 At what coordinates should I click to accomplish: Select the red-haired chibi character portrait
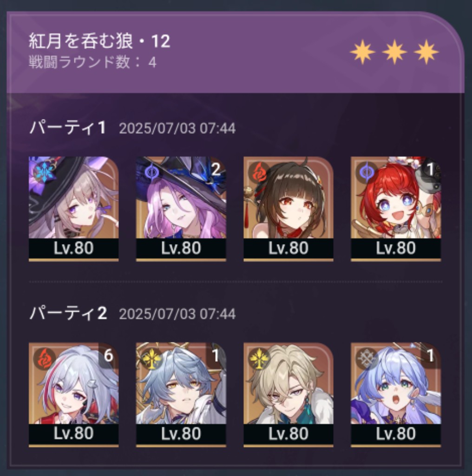coord(396,209)
